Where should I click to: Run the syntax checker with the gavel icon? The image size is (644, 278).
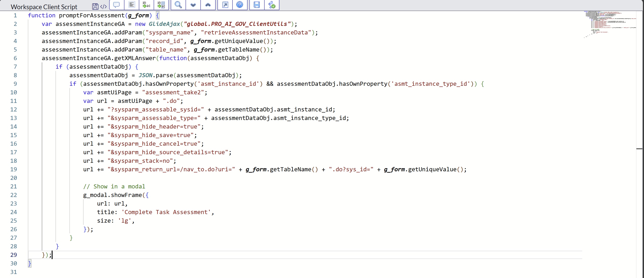pos(272,5)
